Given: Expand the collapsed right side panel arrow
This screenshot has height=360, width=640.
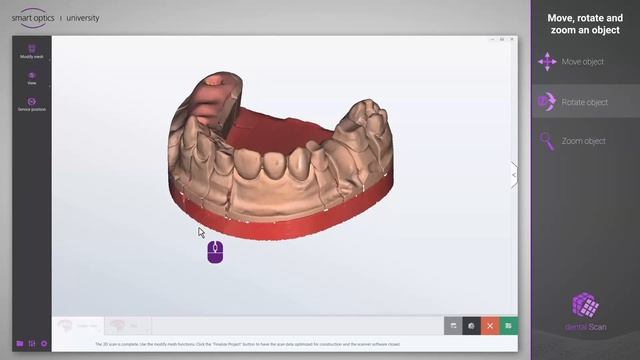Looking at the screenshot, I should [514, 175].
